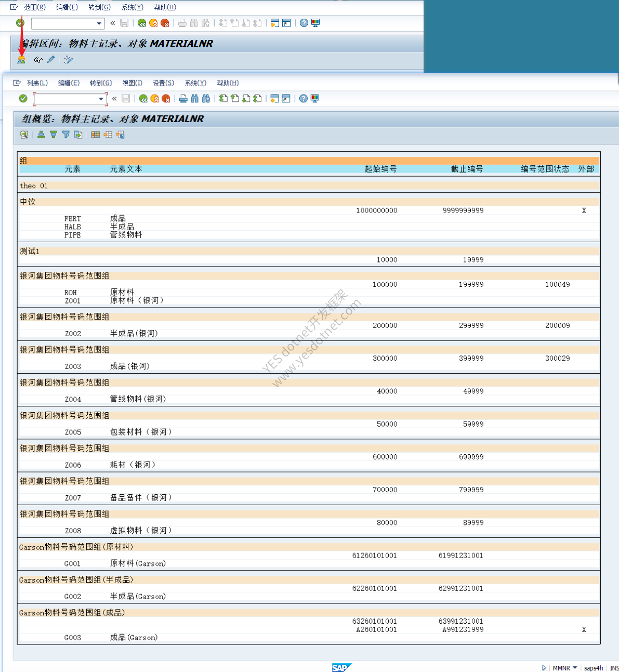Click Cancel icon in Edit Intervals window toolbar

pyautogui.click(x=165, y=23)
